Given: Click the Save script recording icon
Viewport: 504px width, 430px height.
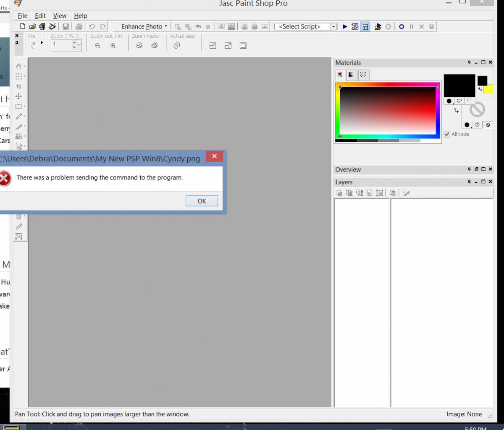Looking at the screenshot, I should [x=431, y=26].
